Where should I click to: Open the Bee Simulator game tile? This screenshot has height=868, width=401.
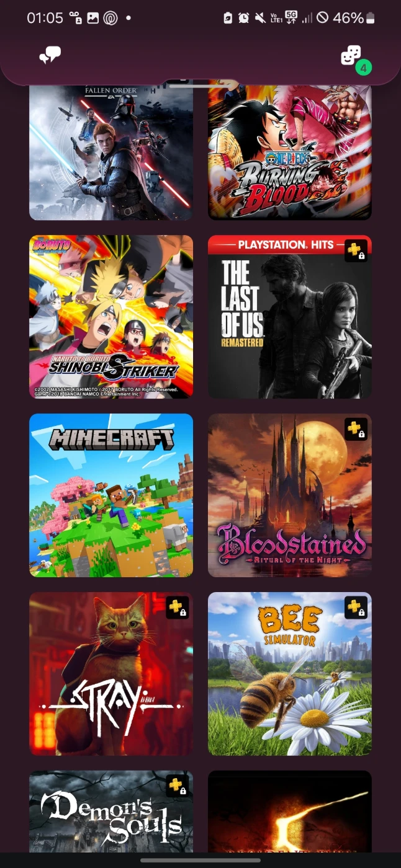coord(290,674)
